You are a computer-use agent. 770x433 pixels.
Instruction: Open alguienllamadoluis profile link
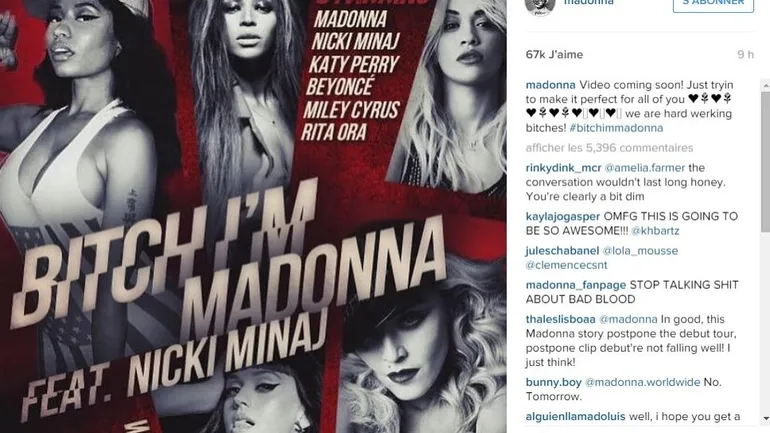coord(575,417)
